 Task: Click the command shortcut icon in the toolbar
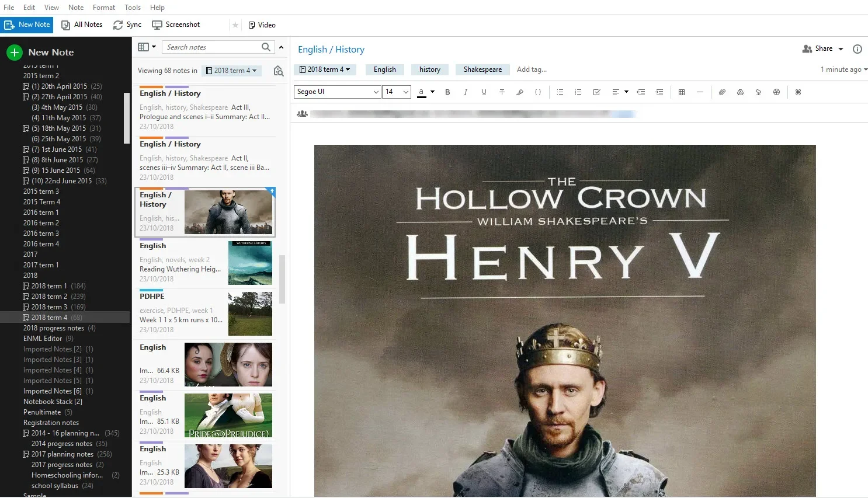[x=798, y=92]
